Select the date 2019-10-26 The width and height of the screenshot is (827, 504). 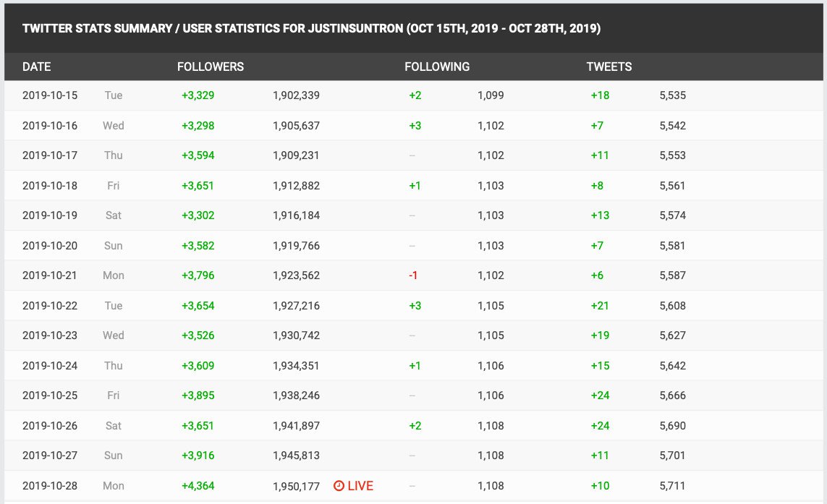[50, 426]
